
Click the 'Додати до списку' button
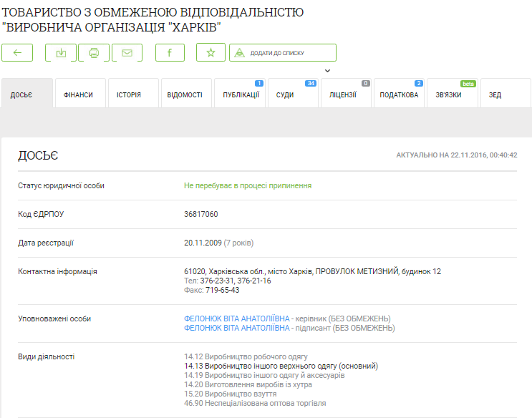pyautogui.click(x=282, y=53)
